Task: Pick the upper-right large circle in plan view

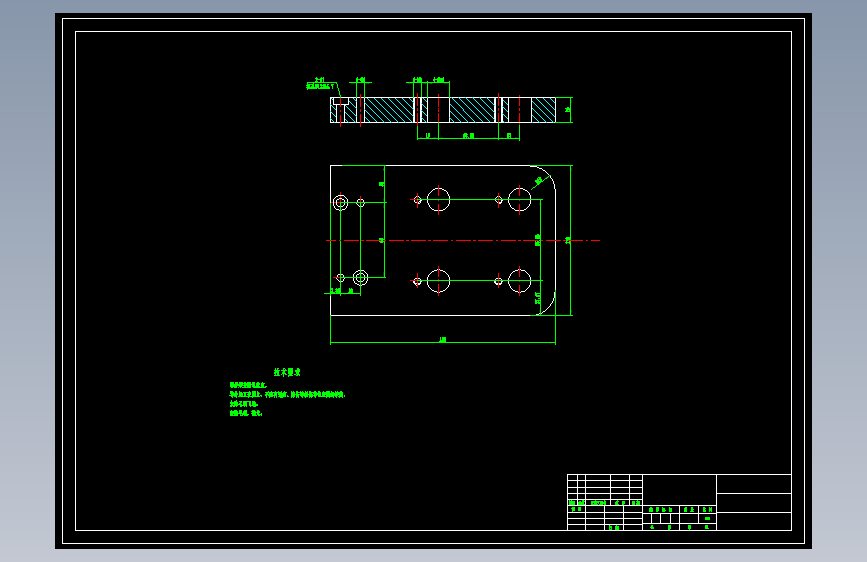Action: [520, 200]
